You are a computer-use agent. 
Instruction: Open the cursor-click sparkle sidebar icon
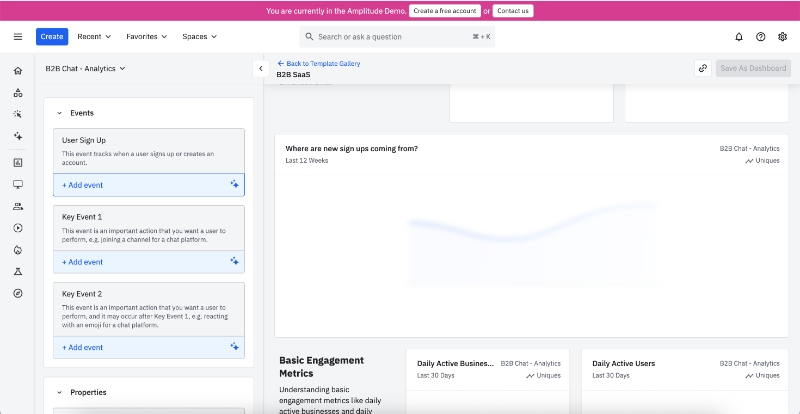pos(18,114)
